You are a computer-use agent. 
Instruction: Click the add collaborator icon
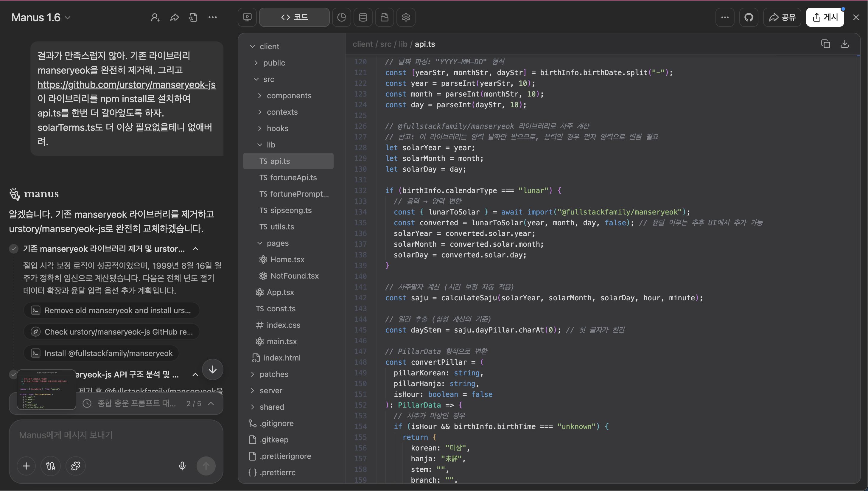(155, 17)
